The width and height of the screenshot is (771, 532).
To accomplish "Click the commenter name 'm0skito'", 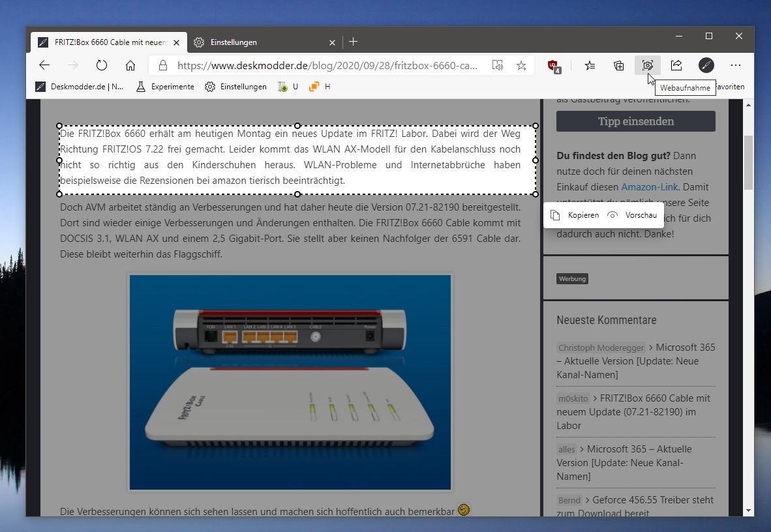I will [x=573, y=399].
